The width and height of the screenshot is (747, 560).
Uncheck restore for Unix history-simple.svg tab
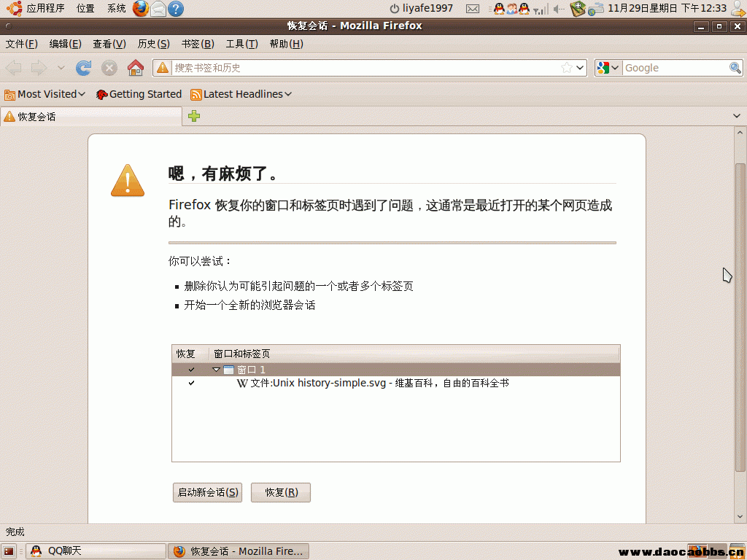coord(191,383)
